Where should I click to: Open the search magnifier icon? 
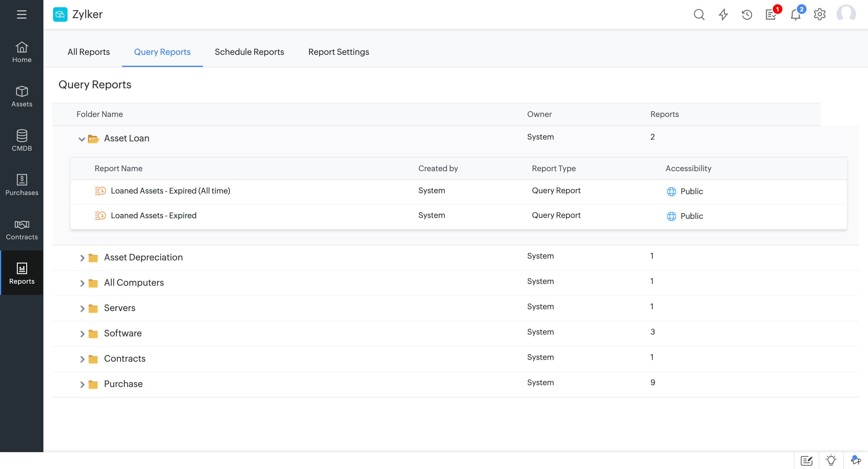(699, 14)
